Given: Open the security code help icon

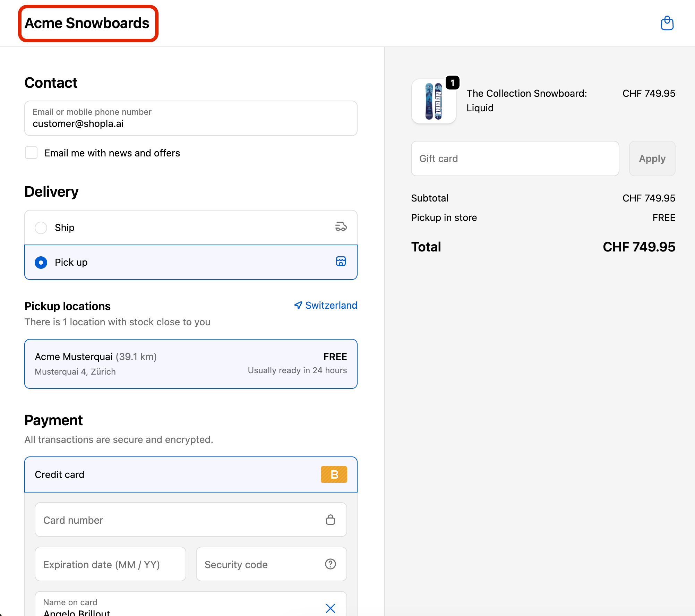Looking at the screenshot, I should (330, 564).
